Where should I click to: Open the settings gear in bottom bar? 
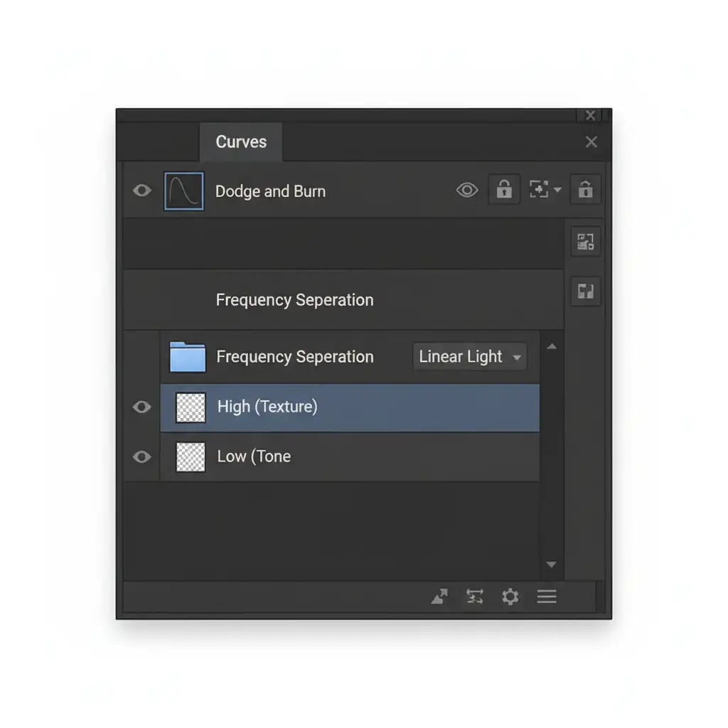point(510,596)
